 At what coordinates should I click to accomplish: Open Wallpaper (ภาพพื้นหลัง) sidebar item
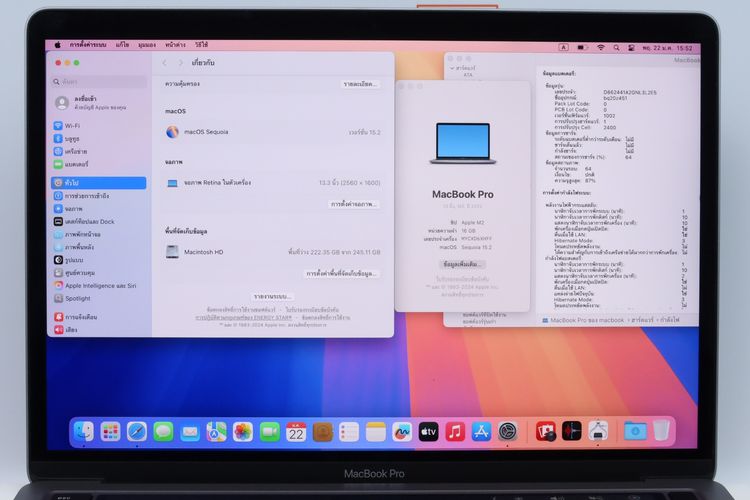[x=99, y=247]
